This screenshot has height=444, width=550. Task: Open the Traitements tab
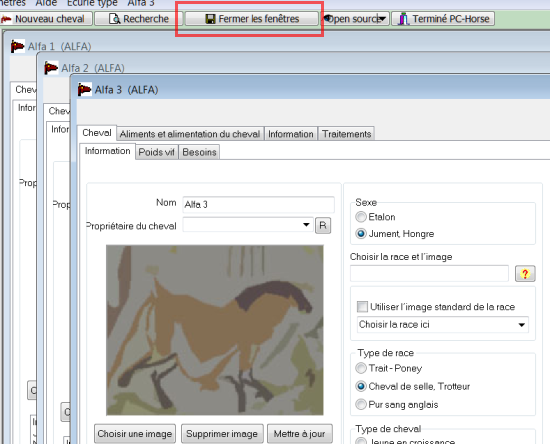pyautogui.click(x=347, y=134)
